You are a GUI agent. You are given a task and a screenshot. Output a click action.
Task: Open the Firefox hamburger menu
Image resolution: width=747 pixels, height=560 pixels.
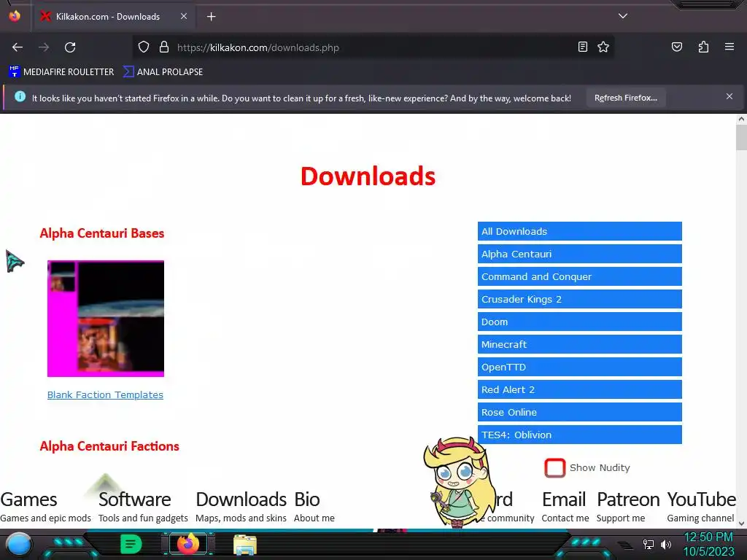729,47
